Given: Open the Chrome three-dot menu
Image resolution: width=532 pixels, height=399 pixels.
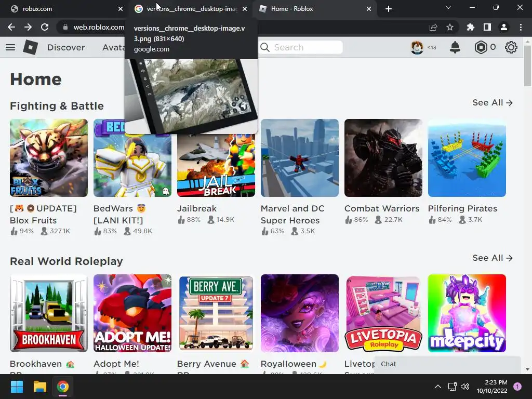Looking at the screenshot, I should tap(521, 27).
